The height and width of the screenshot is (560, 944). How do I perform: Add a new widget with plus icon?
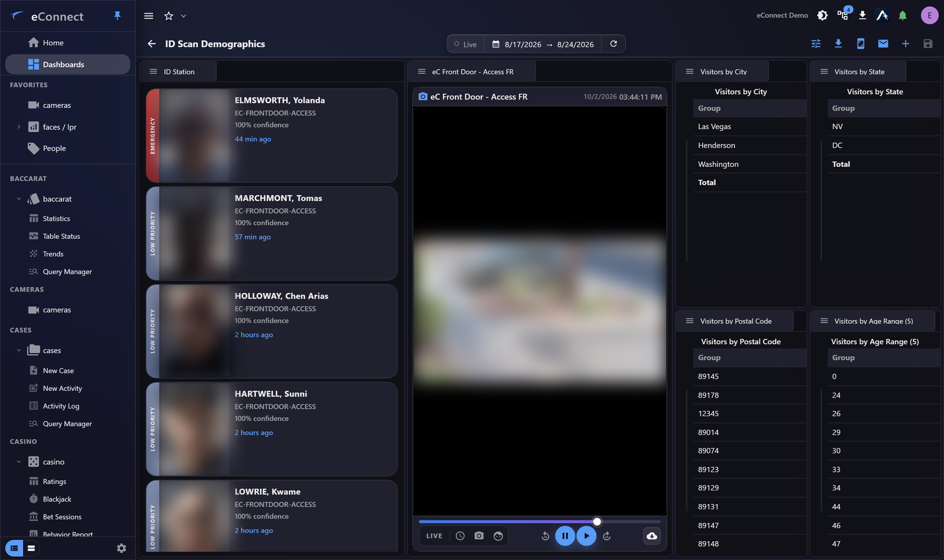pyautogui.click(x=906, y=44)
